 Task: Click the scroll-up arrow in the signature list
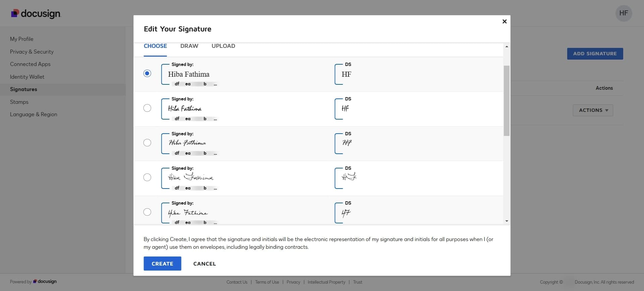506,47
